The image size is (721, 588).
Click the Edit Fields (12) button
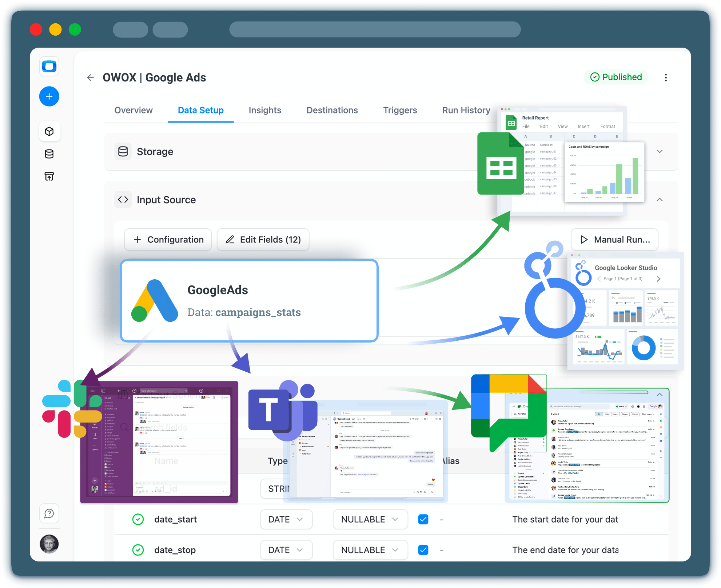263,239
